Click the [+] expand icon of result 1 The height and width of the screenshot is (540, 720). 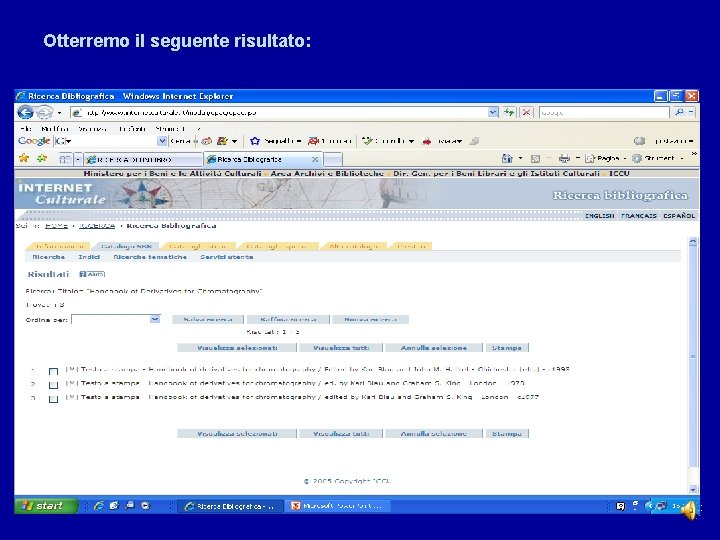tap(71, 369)
